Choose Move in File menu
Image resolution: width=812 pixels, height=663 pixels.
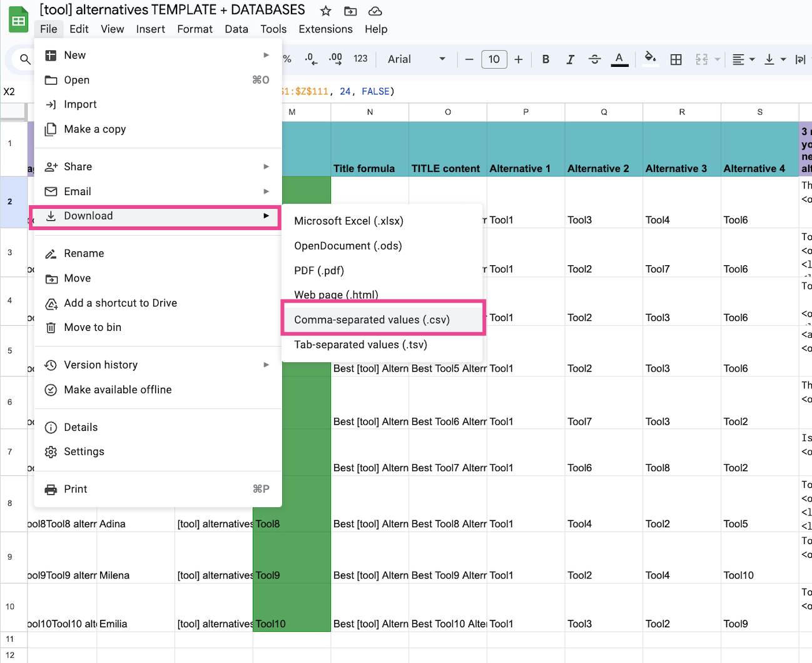point(158,278)
